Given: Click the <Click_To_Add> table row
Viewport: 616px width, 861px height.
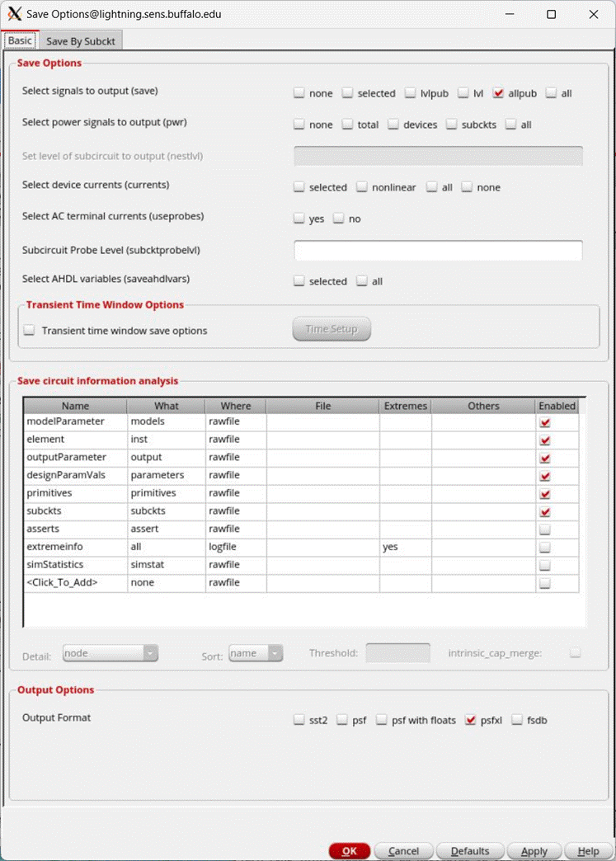Looking at the screenshot, I should 74,582.
